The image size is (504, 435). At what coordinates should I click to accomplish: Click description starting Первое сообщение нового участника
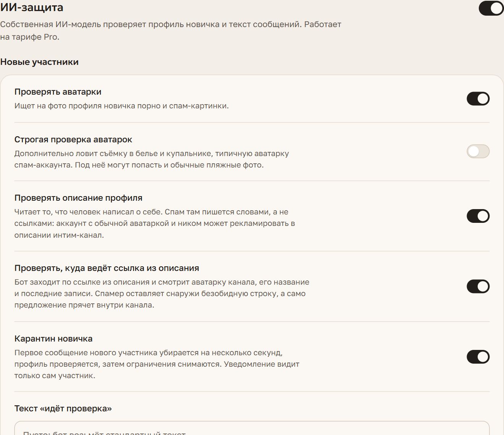pyautogui.click(x=157, y=364)
